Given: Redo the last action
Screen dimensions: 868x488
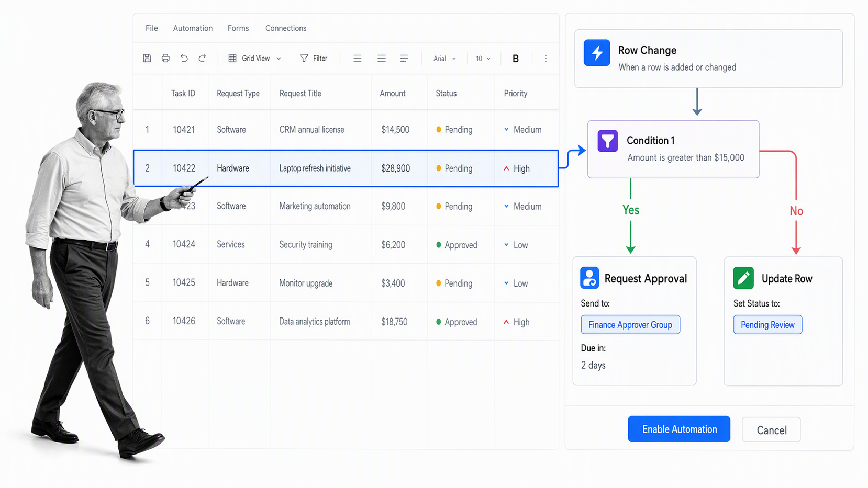Looking at the screenshot, I should tap(202, 58).
